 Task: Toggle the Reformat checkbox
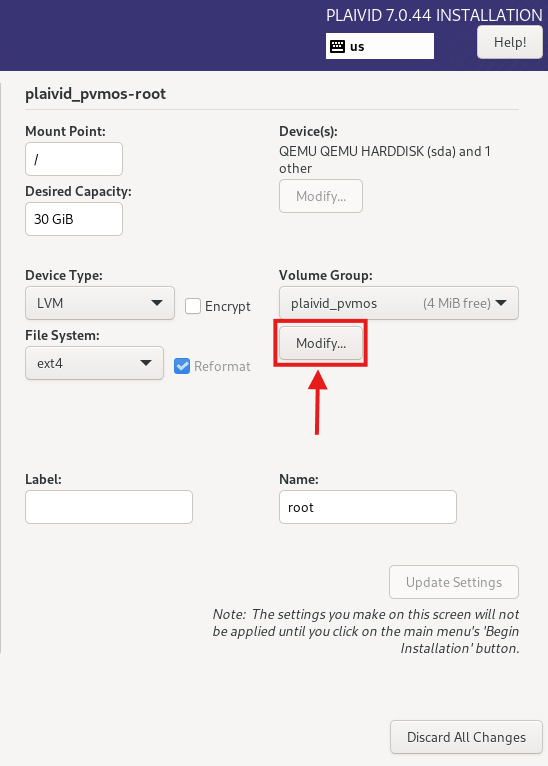pos(182,366)
